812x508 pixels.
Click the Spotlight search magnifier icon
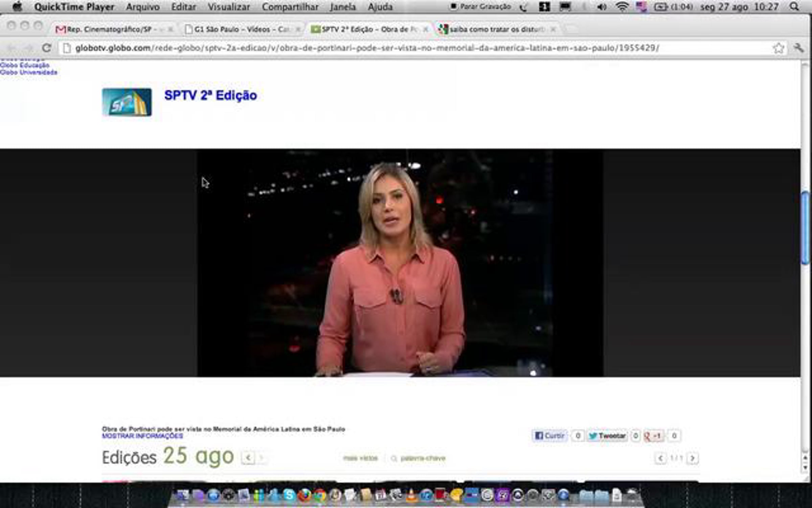coord(794,7)
